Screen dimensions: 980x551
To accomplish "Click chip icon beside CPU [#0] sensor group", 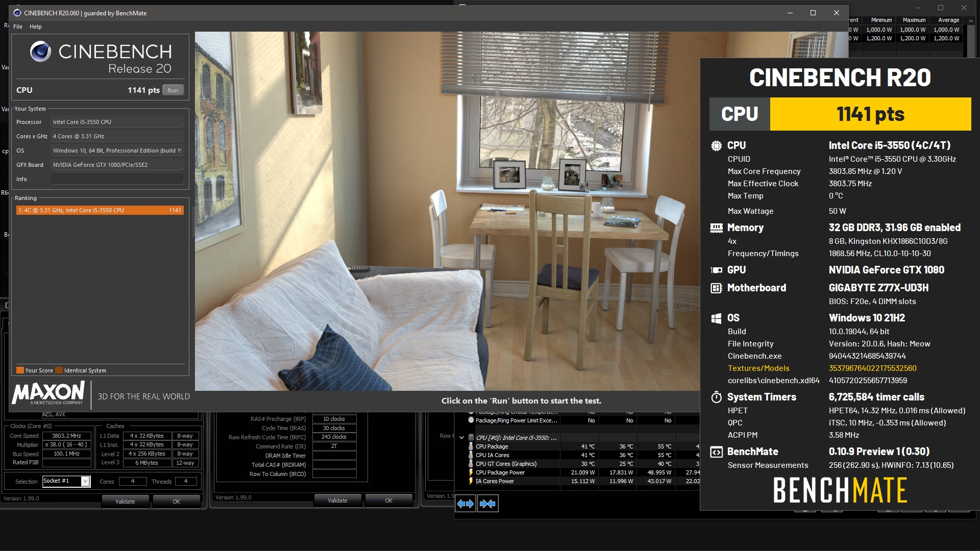I will pyautogui.click(x=471, y=438).
